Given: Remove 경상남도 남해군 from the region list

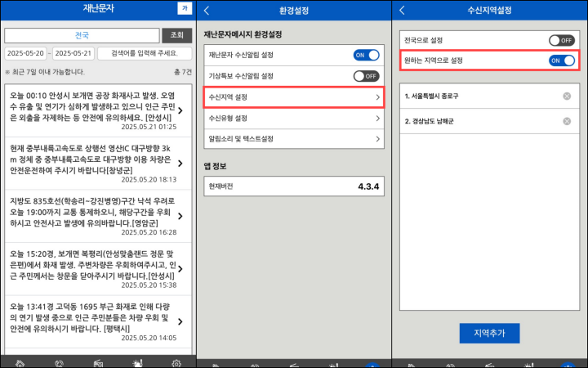Looking at the screenshot, I should [x=567, y=121].
